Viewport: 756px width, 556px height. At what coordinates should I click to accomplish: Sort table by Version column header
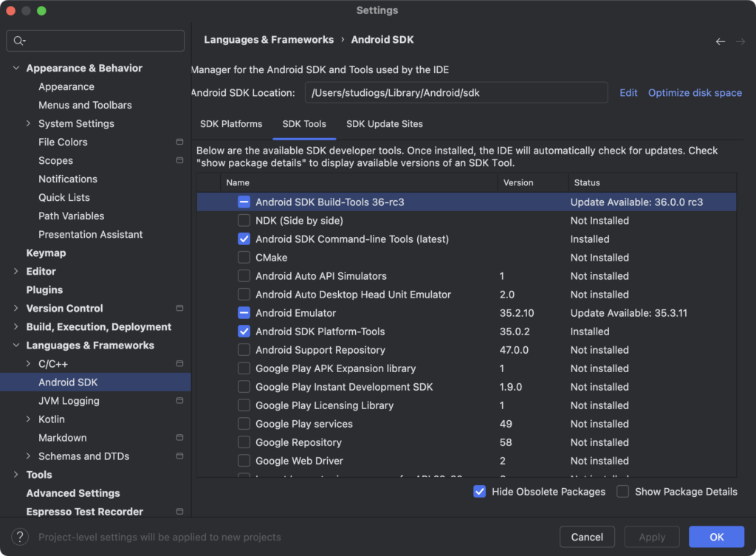pyautogui.click(x=533, y=183)
